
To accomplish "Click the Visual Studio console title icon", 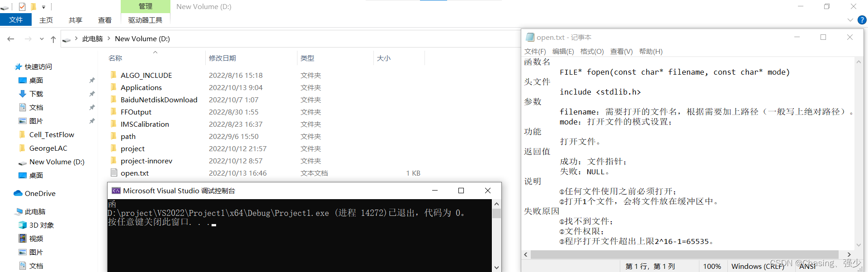I will [116, 191].
